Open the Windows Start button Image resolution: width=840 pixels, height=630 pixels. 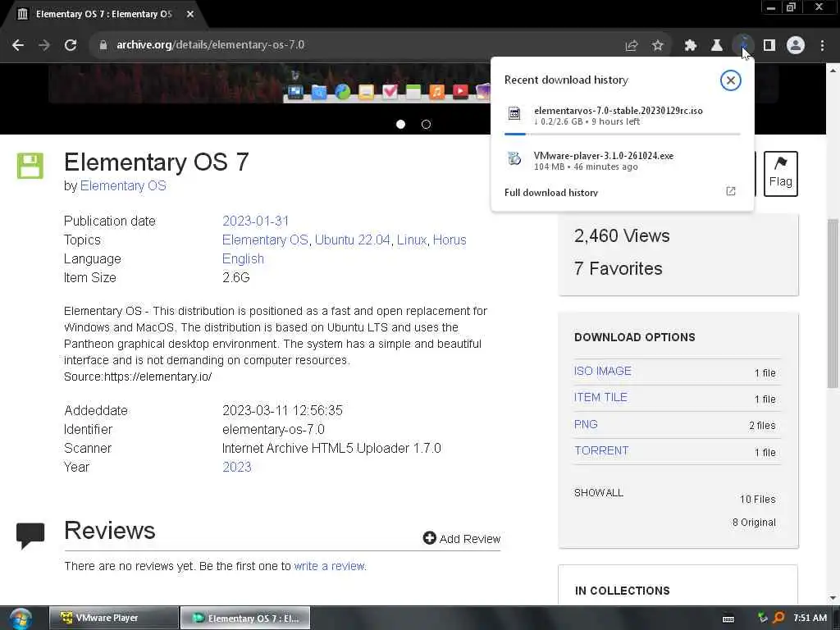point(21,619)
